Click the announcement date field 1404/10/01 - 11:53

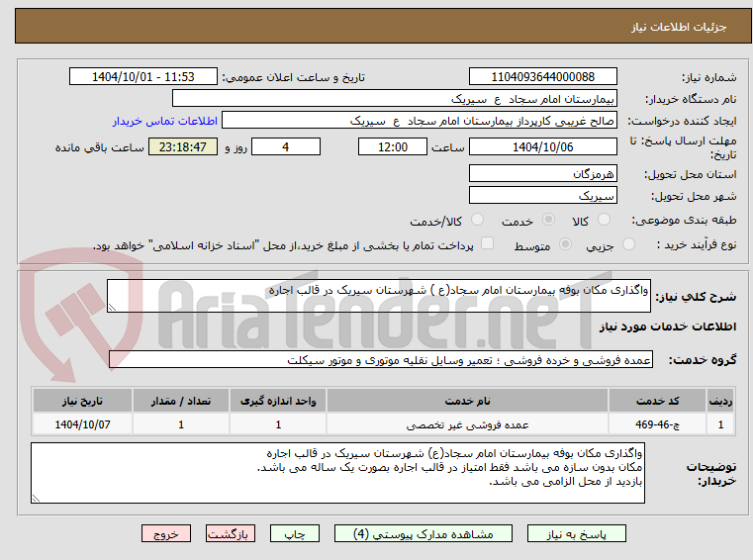(143, 77)
